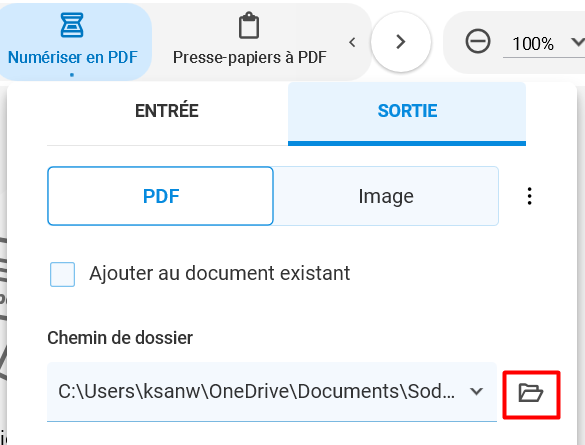The image size is (585, 445).
Task: Click the Numériser en PDF text label
Action: coord(73,57)
